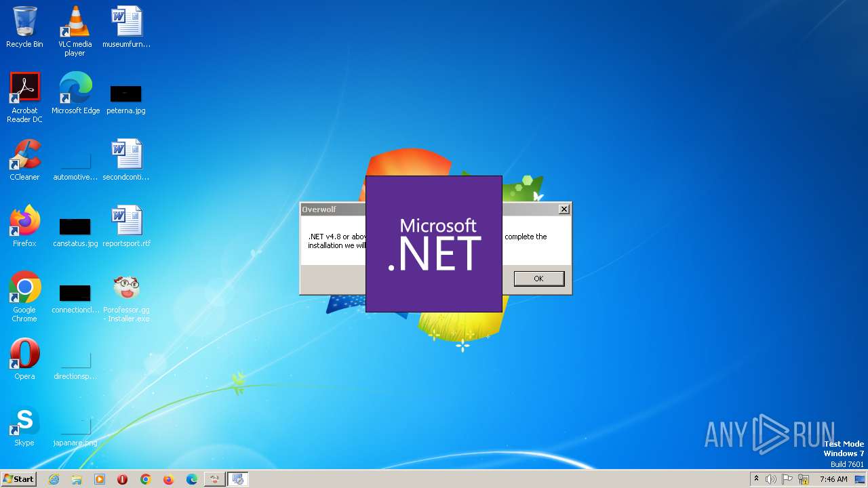Select the secondconti Word document icon
Screen dimensions: 868x488
pyautogui.click(x=126, y=160)
